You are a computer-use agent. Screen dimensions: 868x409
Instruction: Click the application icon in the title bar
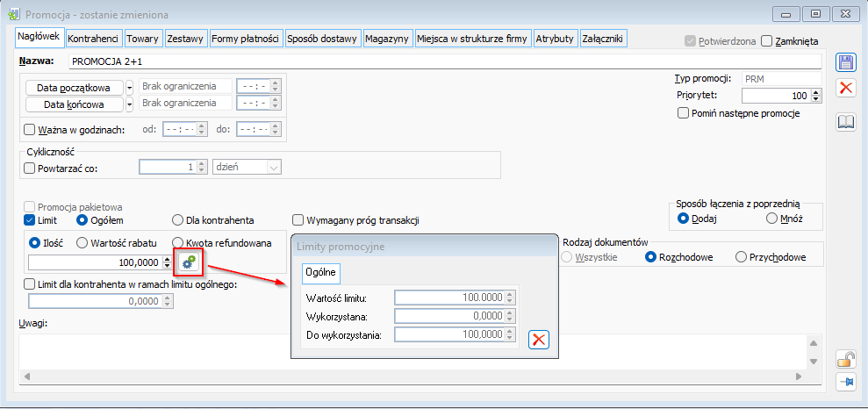tap(16, 14)
